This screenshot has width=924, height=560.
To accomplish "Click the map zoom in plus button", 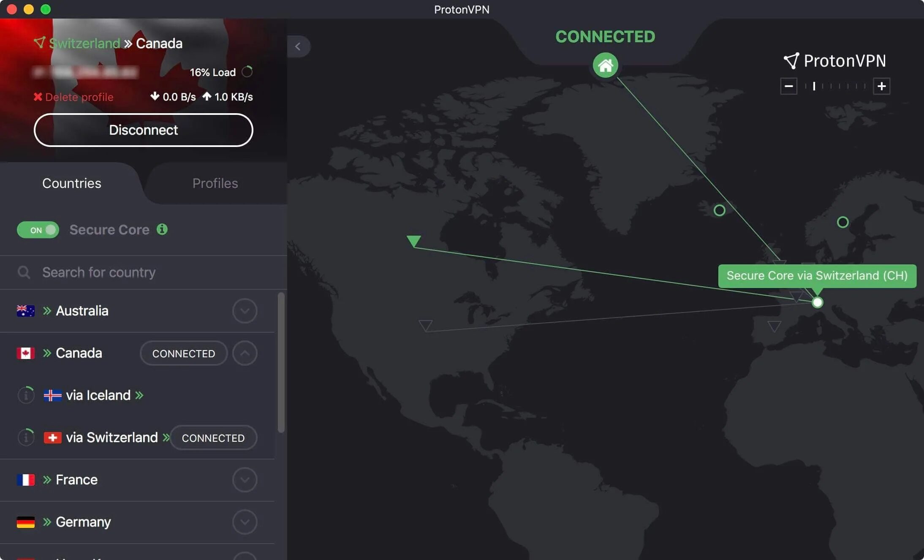I will (x=882, y=86).
